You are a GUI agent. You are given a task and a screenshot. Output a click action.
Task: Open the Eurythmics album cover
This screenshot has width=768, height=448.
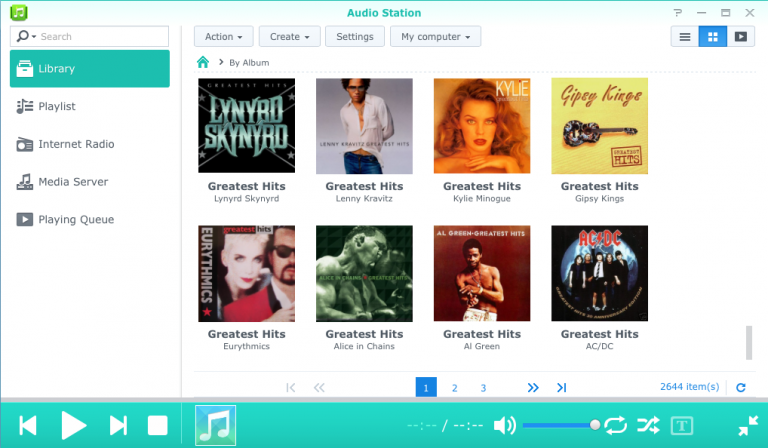(x=246, y=273)
